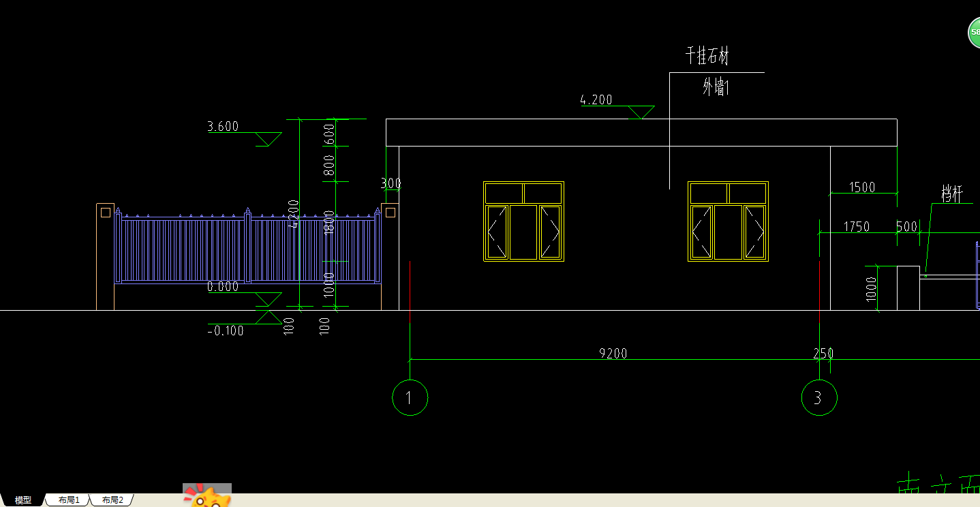Click the 0.000 elevation value
The height and width of the screenshot is (507, 980).
(x=223, y=287)
